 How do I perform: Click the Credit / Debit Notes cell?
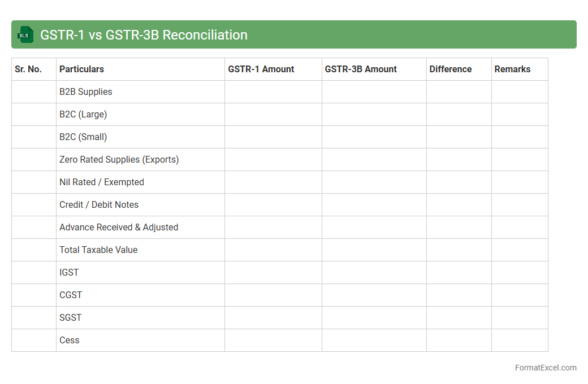coord(99,205)
